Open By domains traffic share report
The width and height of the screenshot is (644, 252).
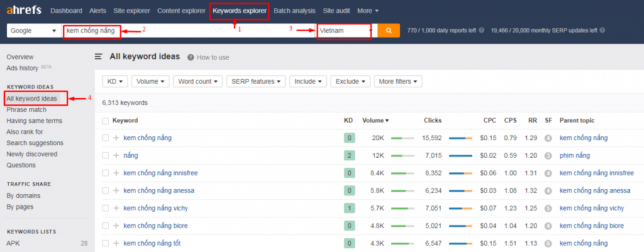tap(23, 196)
